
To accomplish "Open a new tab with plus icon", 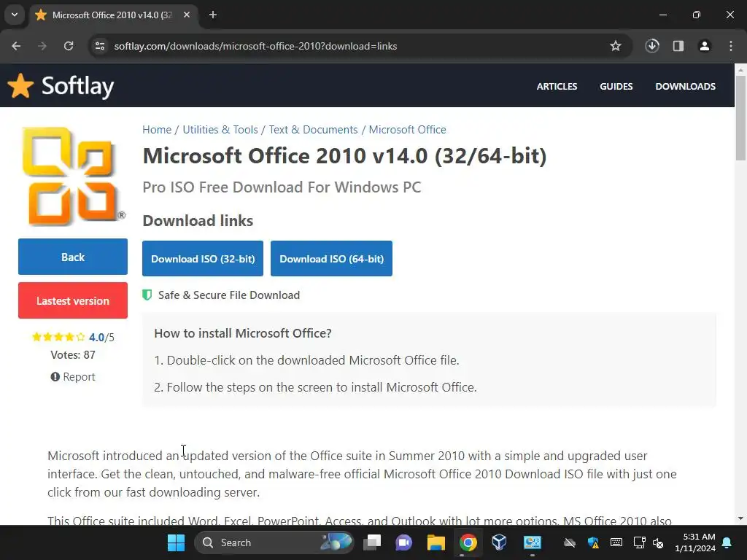I will point(213,15).
